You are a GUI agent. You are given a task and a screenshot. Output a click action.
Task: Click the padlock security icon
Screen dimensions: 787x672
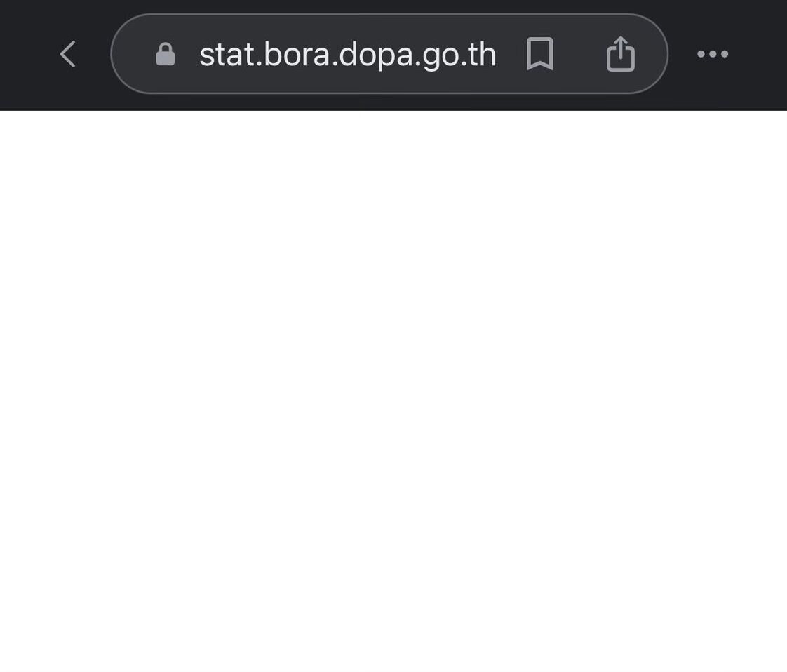point(165,54)
